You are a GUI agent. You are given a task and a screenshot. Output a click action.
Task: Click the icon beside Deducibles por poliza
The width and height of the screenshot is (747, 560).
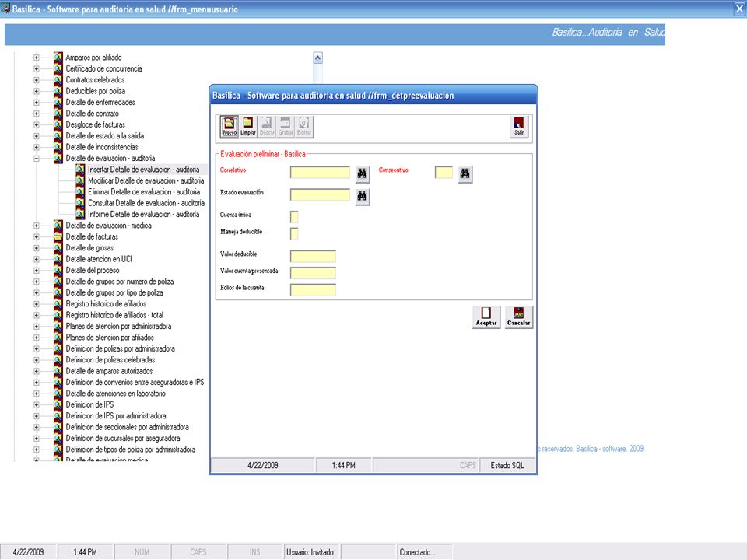pyautogui.click(x=58, y=91)
